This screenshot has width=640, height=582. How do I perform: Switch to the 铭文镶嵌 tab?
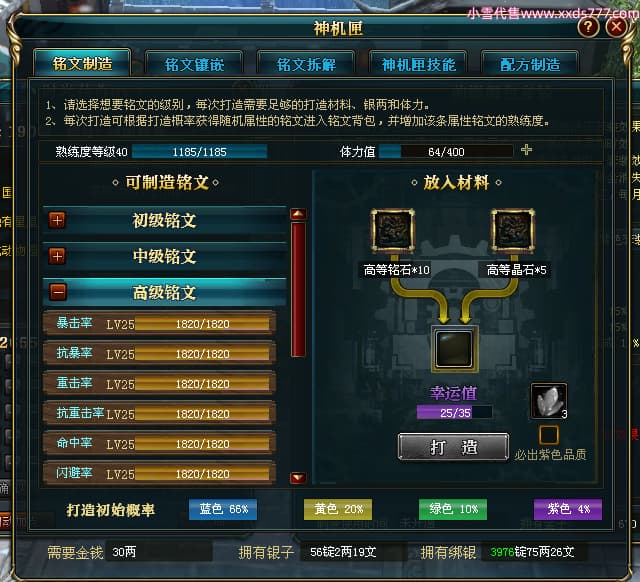[194, 64]
